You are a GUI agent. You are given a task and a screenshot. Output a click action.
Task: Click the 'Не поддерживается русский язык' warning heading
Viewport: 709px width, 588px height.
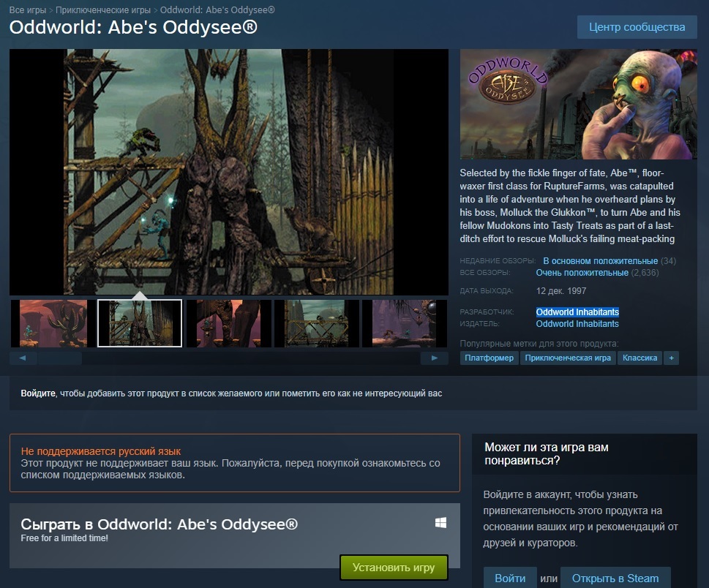pos(101,451)
